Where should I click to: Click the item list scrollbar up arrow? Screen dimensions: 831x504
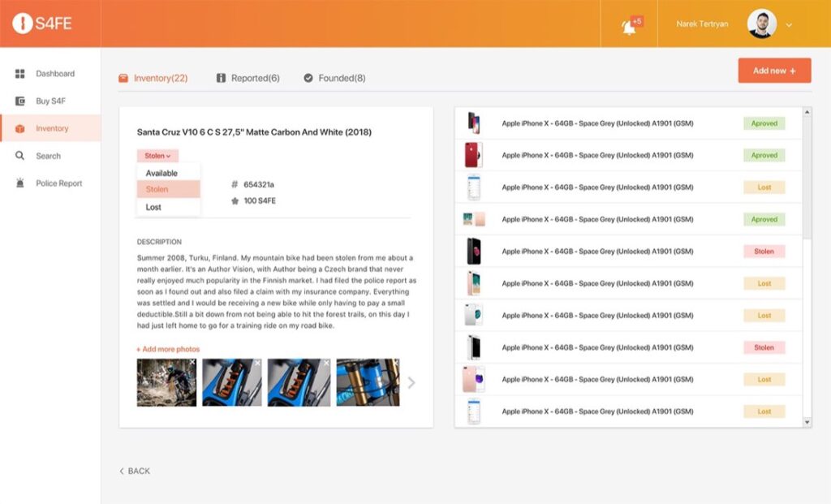pos(807,112)
